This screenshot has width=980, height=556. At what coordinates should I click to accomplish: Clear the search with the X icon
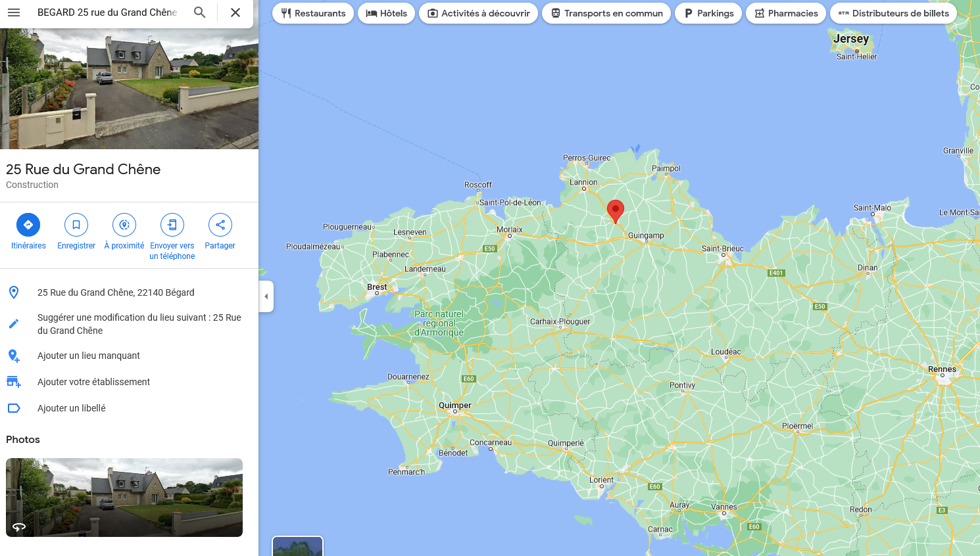(235, 12)
